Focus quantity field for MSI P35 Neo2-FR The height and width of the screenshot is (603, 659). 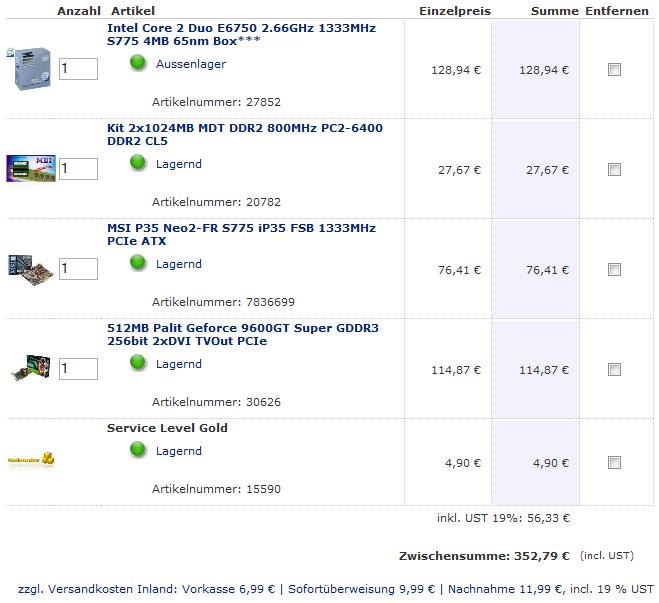pyautogui.click(x=78, y=269)
